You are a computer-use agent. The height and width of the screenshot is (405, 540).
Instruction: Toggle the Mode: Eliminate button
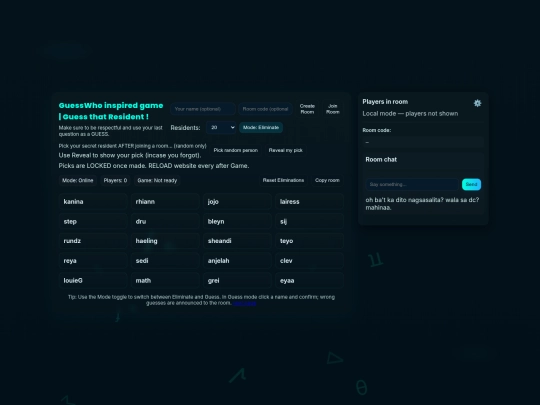pyautogui.click(x=261, y=127)
